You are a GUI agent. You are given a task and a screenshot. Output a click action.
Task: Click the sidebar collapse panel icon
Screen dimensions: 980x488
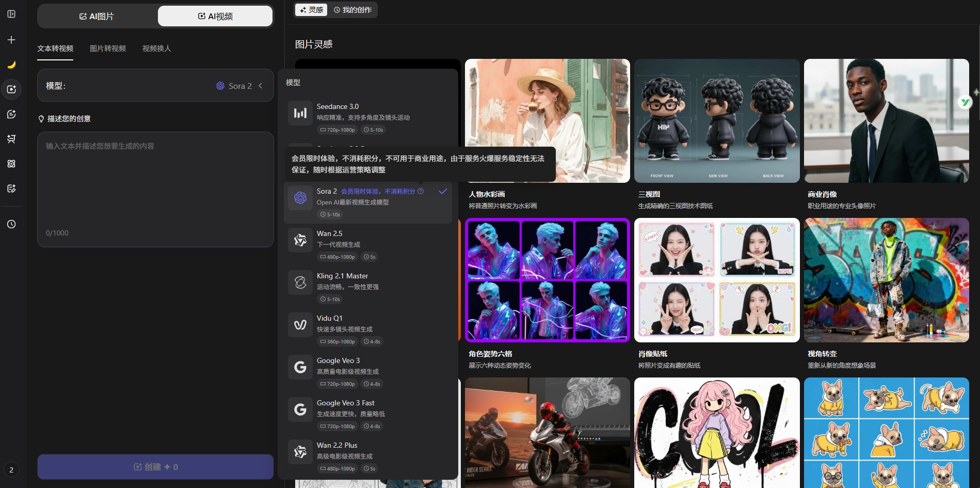pyautogui.click(x=11, y=14)
